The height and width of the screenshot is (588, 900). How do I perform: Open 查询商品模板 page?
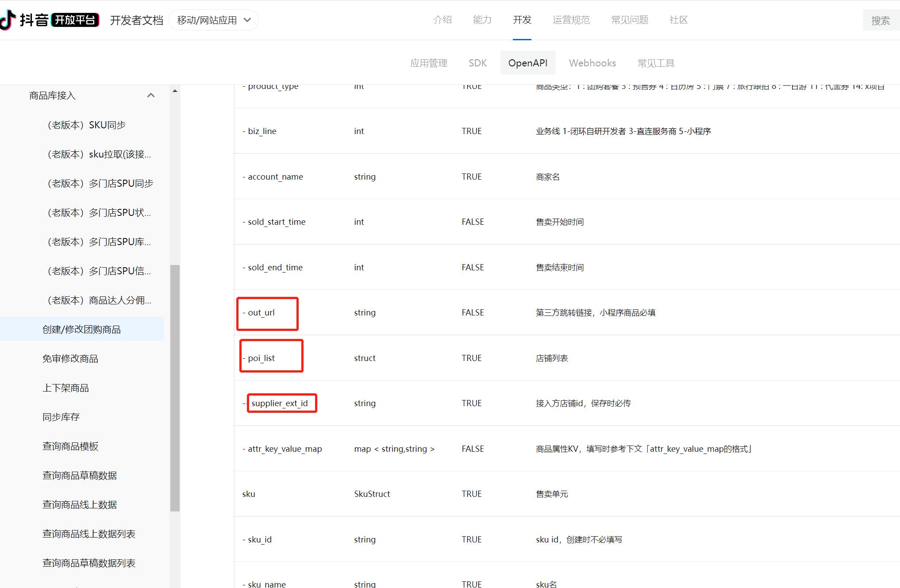pos(70,446)
